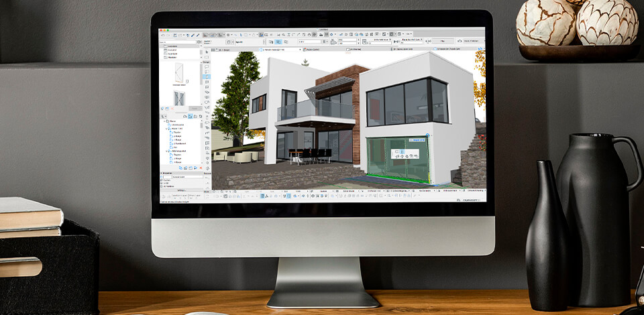Collapse the third expanded group in Navigator tree

point(167,151)
